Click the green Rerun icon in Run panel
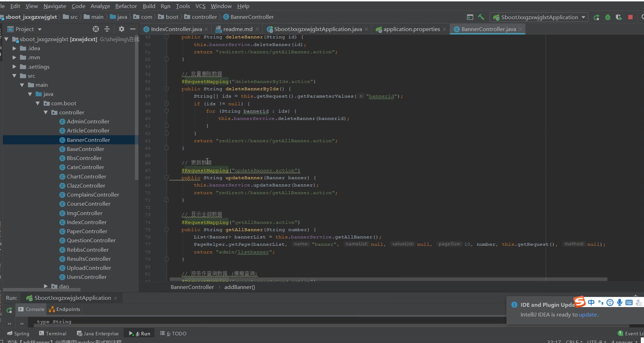This screenshot has height=343, width=644. 9,310
